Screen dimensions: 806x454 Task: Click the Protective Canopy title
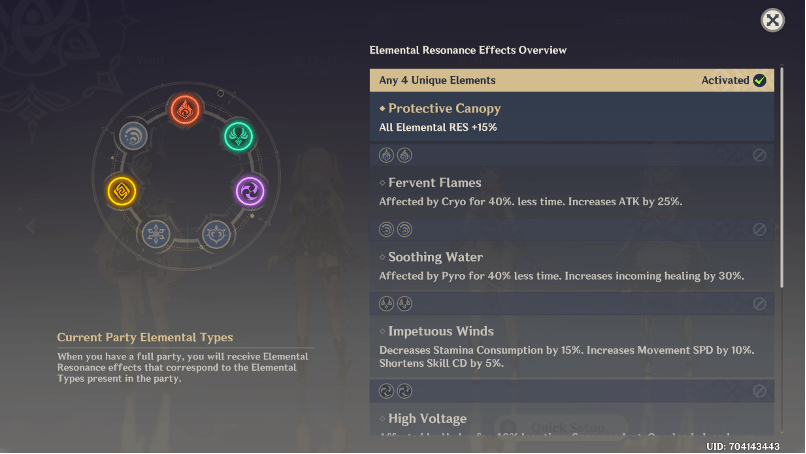coord(444,108)
